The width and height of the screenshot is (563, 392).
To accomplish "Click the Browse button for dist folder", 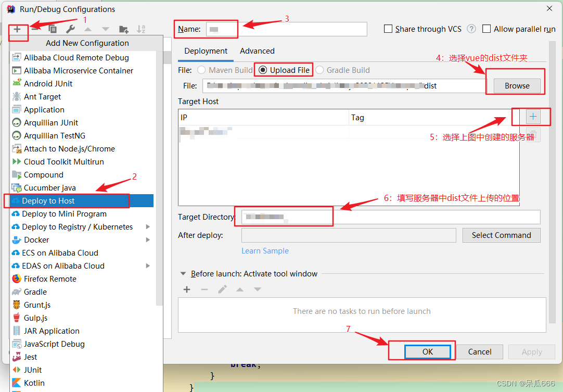I will click(516, 85).
